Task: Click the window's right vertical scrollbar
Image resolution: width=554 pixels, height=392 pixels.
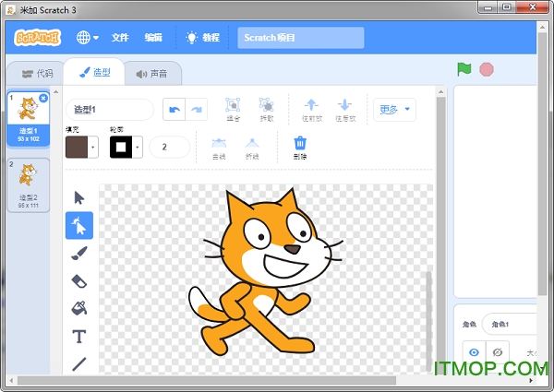Action: pyautogui.click(x=542, y=164)
